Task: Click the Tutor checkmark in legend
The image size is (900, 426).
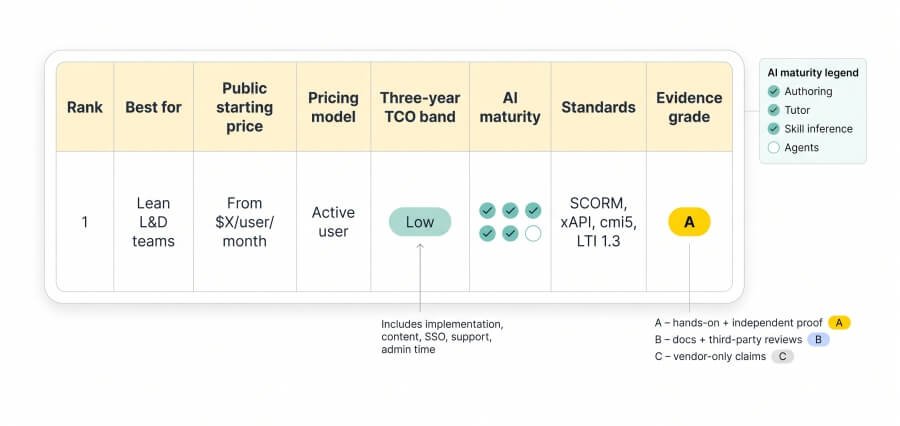Action: (x=774, y=110)
